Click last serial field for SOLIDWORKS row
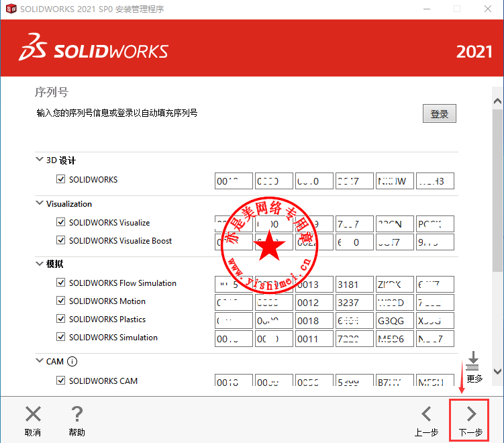 pos(436,181)
